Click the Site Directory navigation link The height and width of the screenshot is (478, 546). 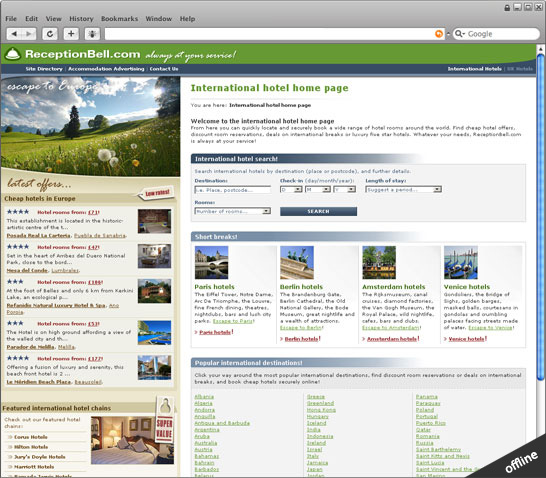pos(44,69)
